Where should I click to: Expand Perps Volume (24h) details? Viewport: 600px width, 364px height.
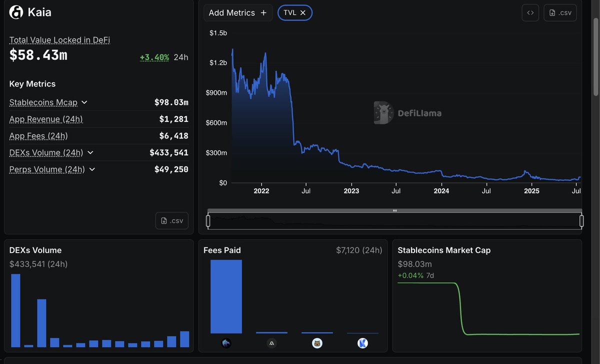(92, 169)
